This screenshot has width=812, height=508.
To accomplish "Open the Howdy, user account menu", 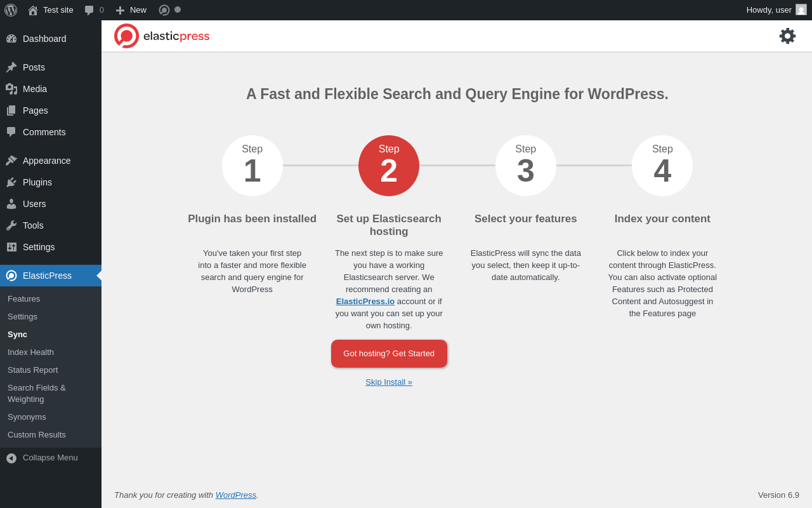I will click(776, 10).
